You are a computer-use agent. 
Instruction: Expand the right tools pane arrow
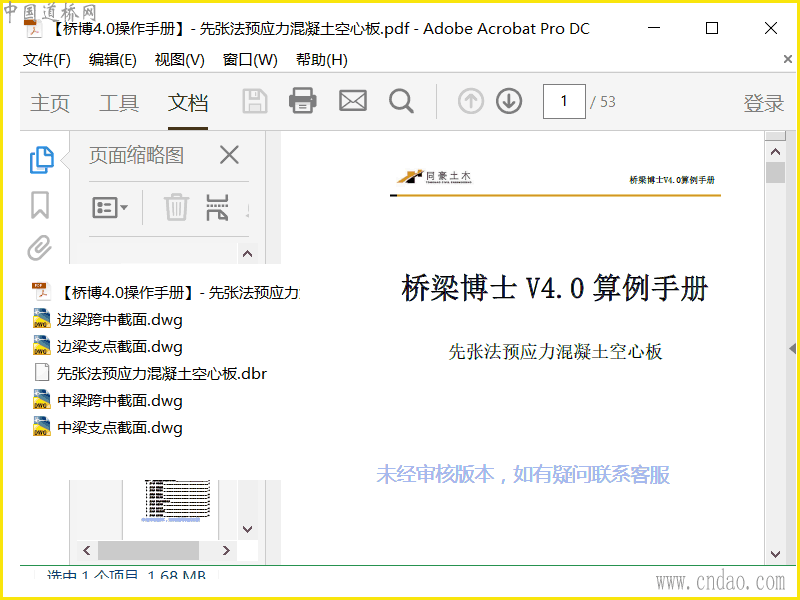[792, 349]
